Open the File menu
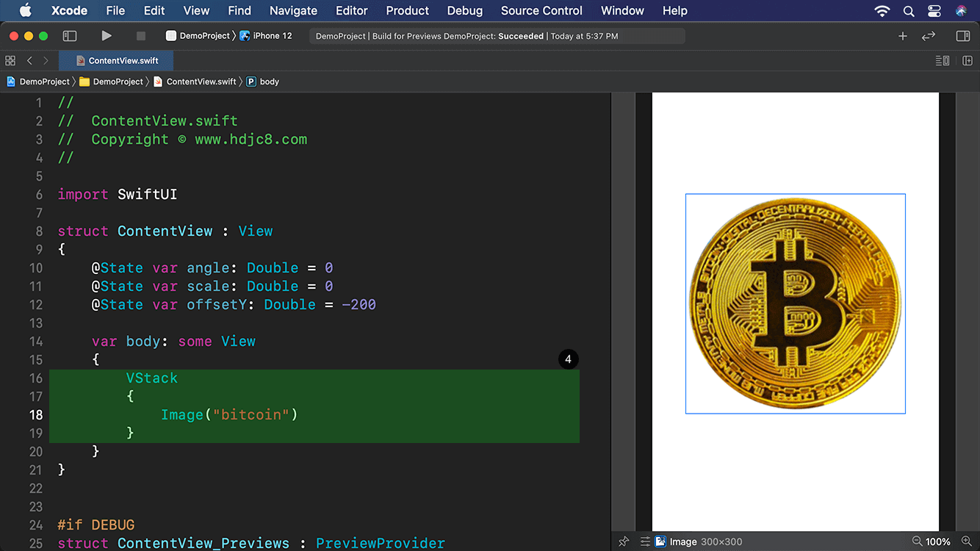Viewport: 980px width, 551px height. click(x=115, y=10)
